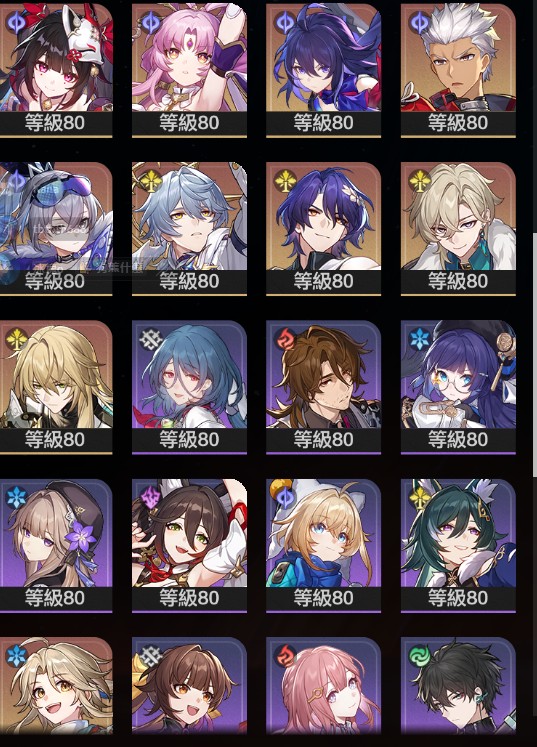This screenshot has width=537, height=747.
Task: Click Imaginary icon on blond man with glasses
Action: 420,181
